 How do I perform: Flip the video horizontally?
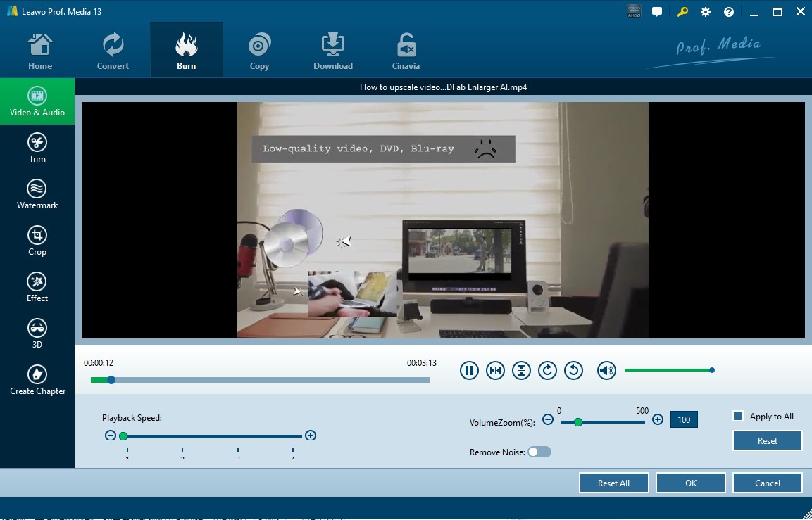pyautogui.click(x=496, y=370)
